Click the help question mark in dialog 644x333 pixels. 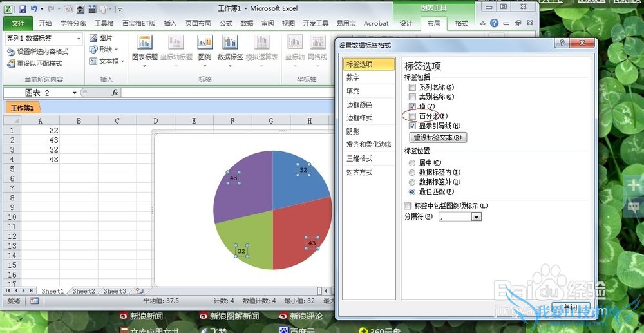pos(563,44)
